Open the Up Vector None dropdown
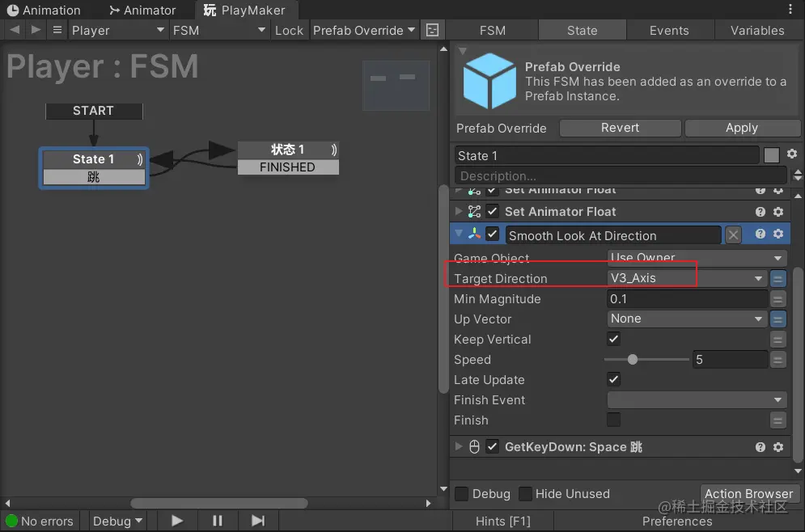 [687, 319]
